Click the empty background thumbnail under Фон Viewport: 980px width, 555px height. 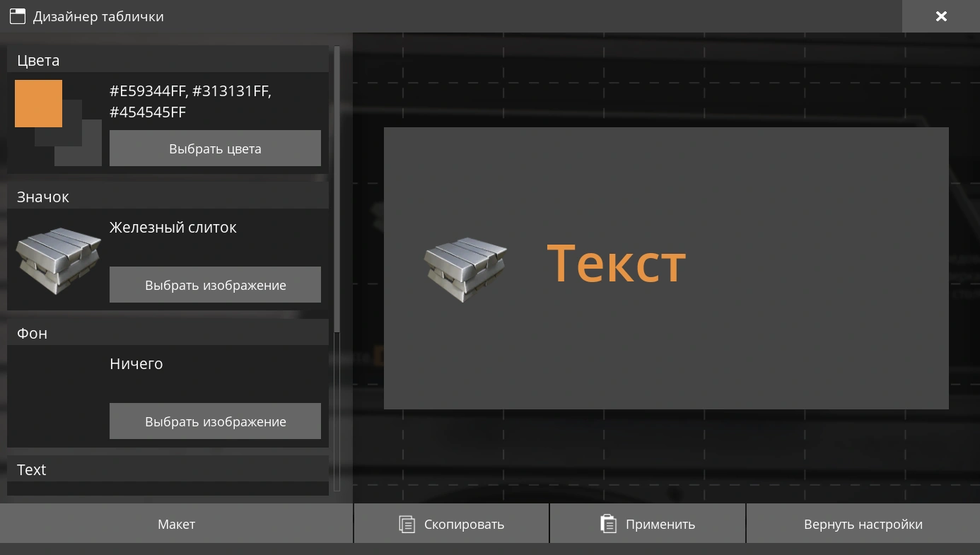pyautogui.click(x=58, y=396)
